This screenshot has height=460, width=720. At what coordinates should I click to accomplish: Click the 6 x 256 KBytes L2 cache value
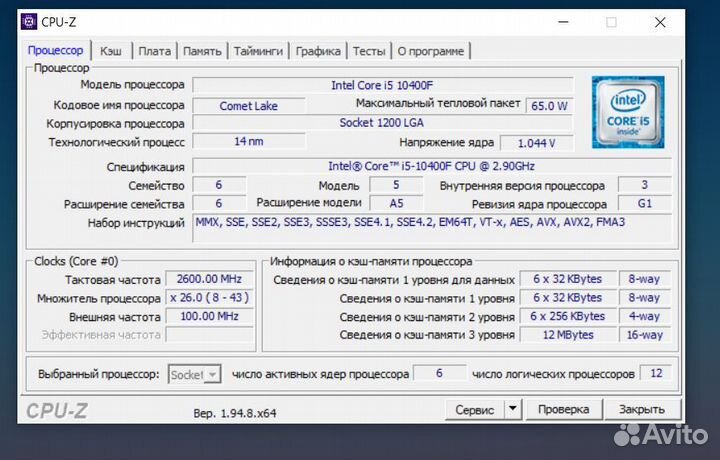click(x=568, y=316)
